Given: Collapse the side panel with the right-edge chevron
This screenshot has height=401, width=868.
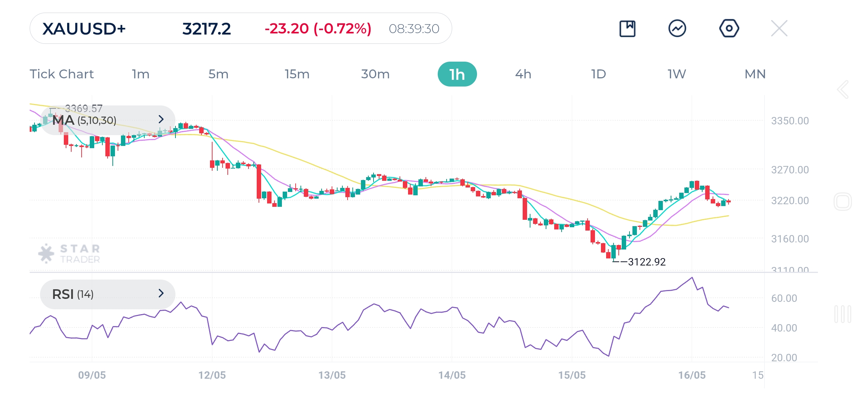Looking at the screenshot, I should (843, 89).
